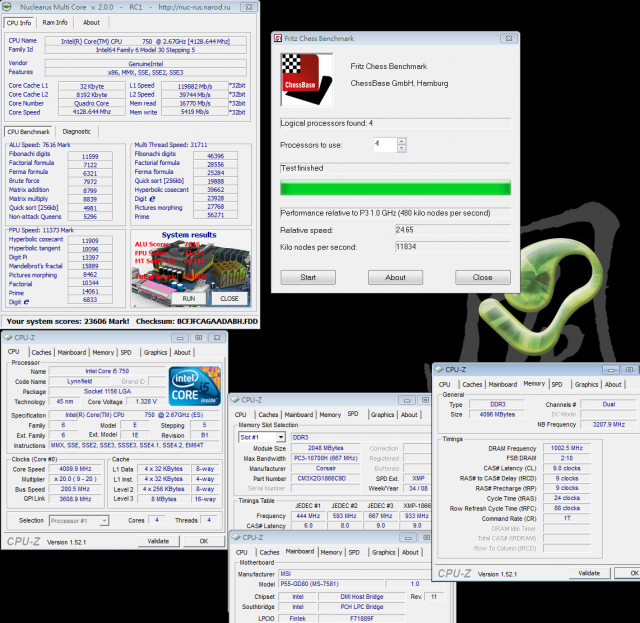Viewport: 640px width, 623px height.
Task: Click the NB Frequency value 3207.9 MHz
Action: click(x=608, y=424)
